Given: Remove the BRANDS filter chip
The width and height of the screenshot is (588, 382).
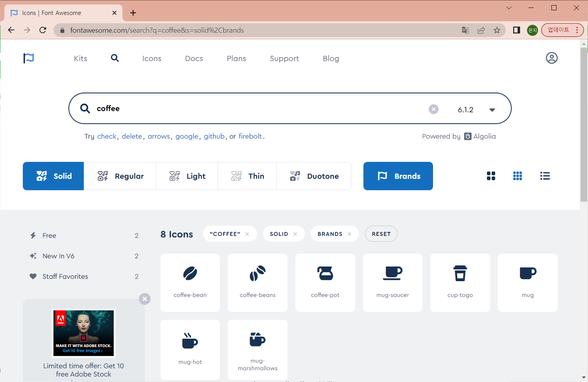Looking at the screenshot, I should click(x=349, y=234).
